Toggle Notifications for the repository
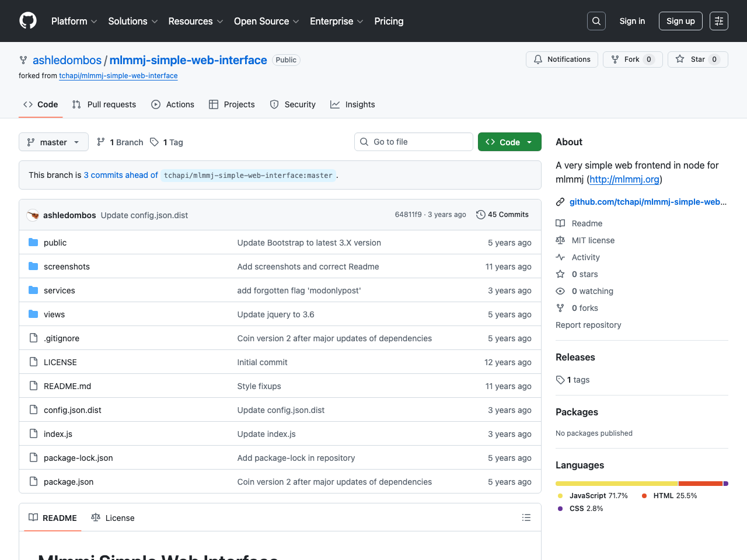 point(561,60)
